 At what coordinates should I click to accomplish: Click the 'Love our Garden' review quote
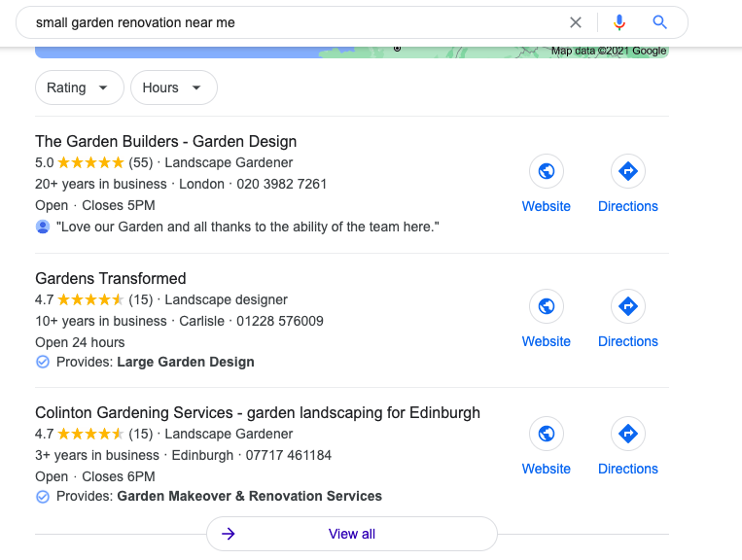pyautogui.click(x=247, y=227)
